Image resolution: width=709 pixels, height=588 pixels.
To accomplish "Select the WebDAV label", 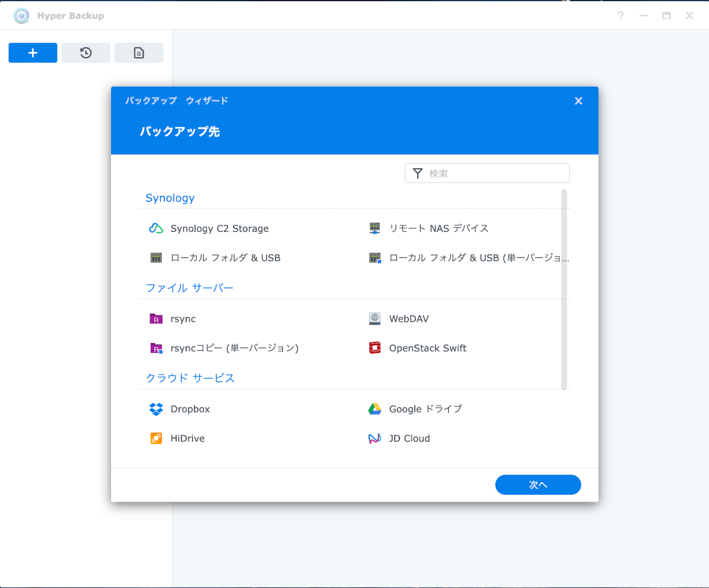I will 409,319.
